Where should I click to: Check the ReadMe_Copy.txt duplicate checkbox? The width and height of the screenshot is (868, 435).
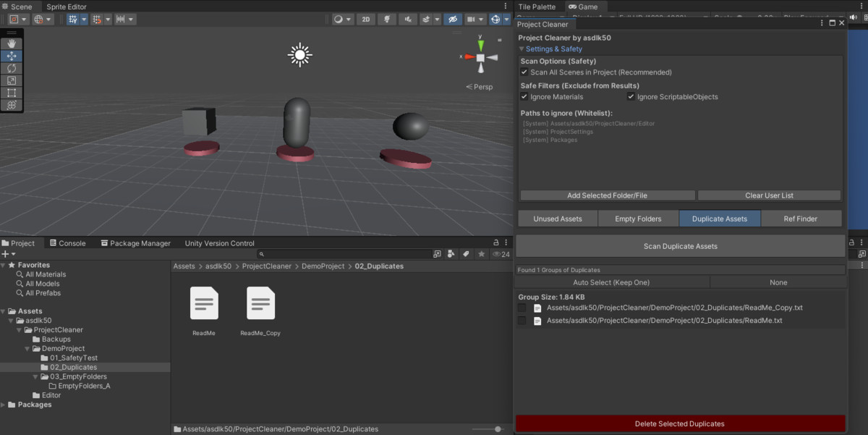tap(522, 308)
